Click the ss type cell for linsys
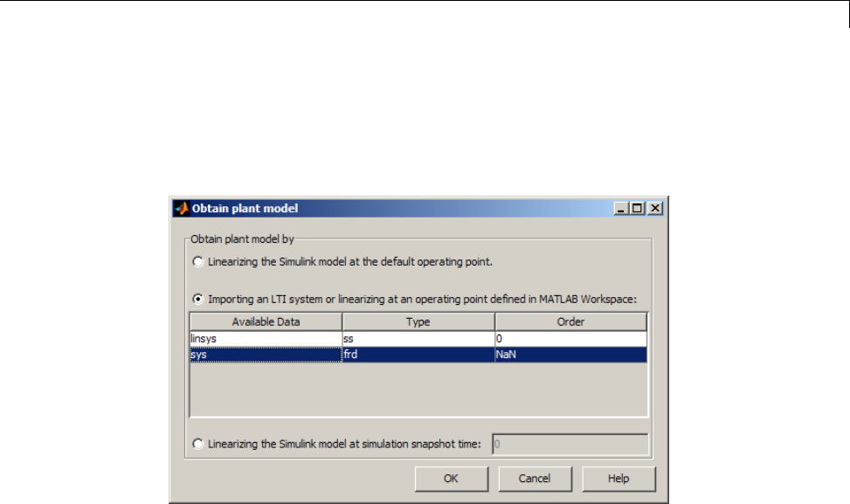This screenshot has height=504, width=850. pos(418,339)
